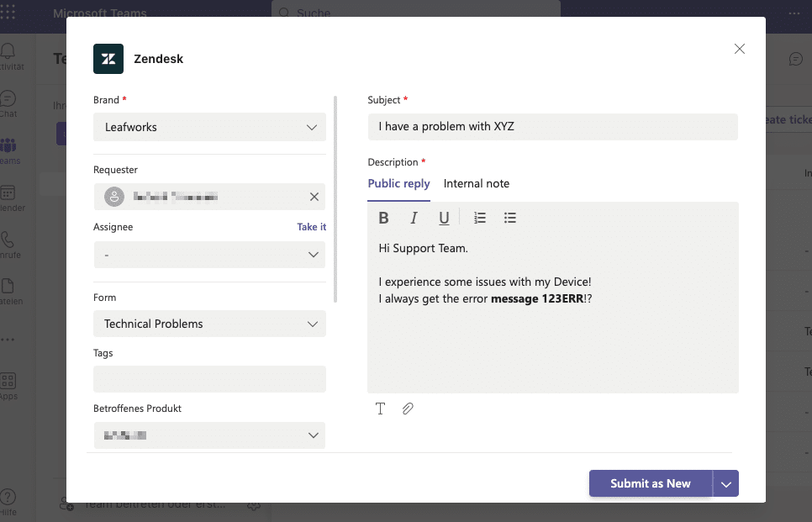Image resolution: width=812 pixels, height=522 pixels.
Task: Open the attachment paperclip below the editor
Action: coord(408,409)
